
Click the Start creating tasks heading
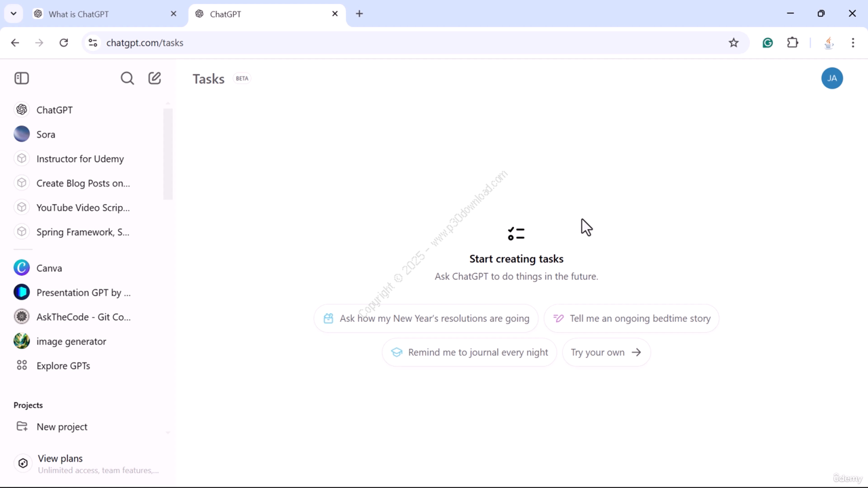click(x=516, y=258)
